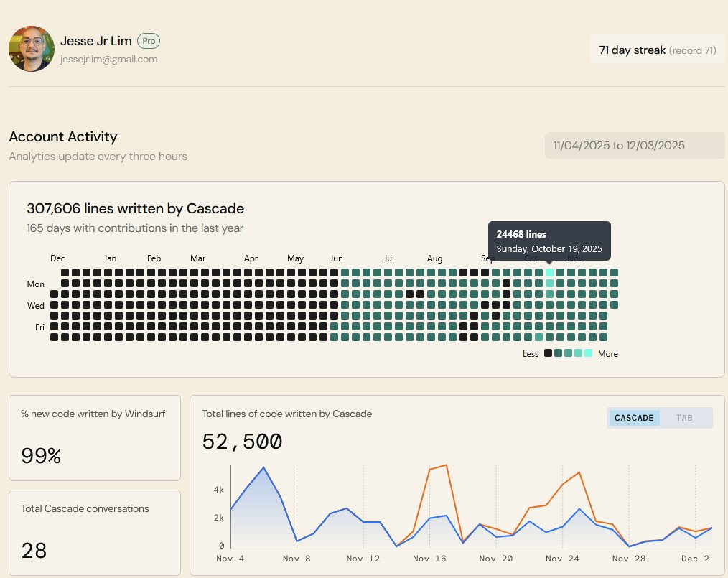Switch to the TAB tab

(x=684, y=418)
